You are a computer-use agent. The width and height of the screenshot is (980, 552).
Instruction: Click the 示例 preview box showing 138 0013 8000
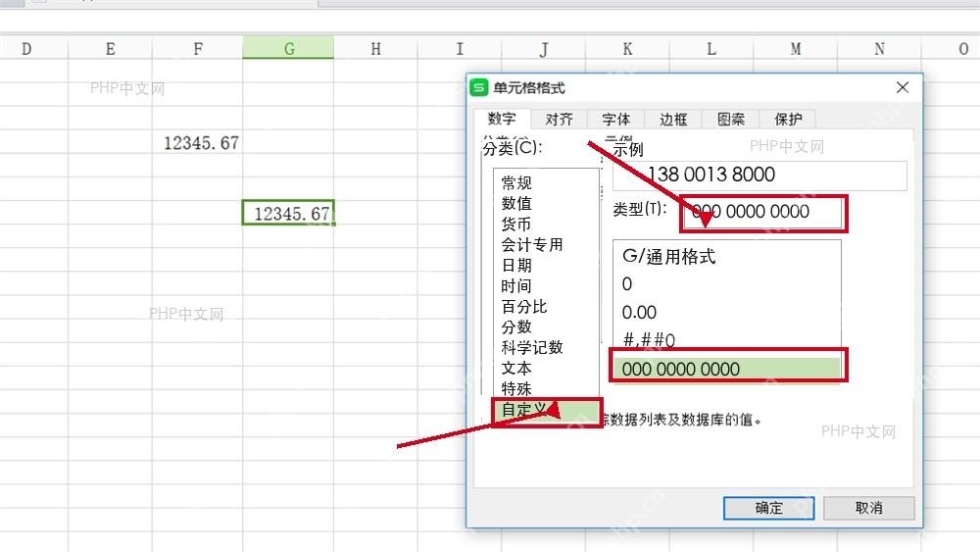759,176
